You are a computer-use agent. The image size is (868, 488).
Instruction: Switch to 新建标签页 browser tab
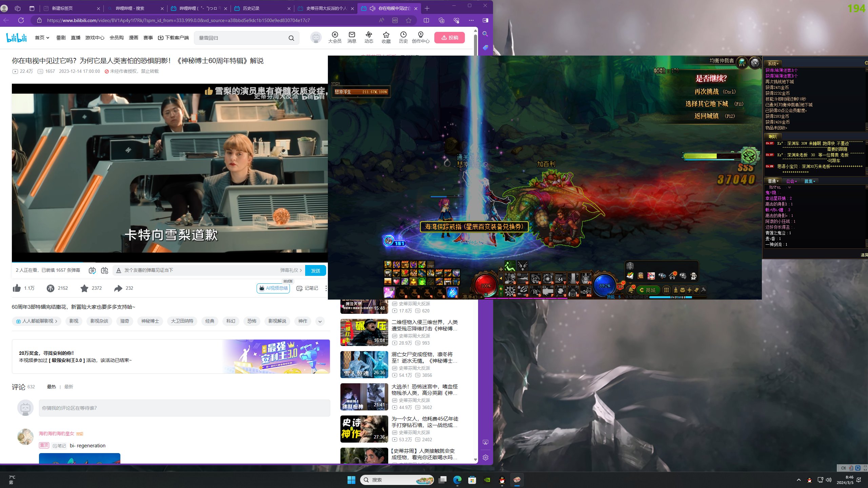click(71, 8)
